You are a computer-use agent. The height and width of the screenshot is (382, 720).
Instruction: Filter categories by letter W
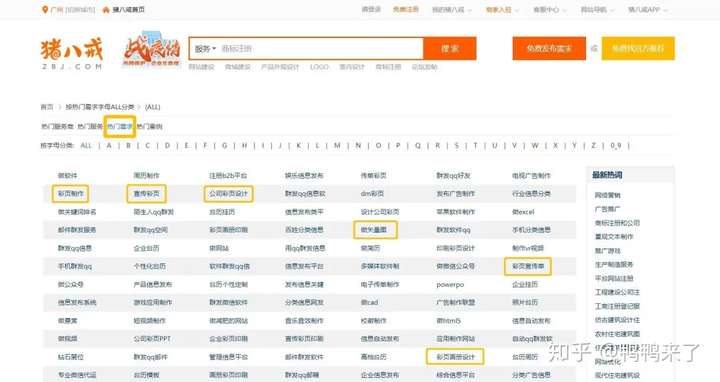[535, 146]
